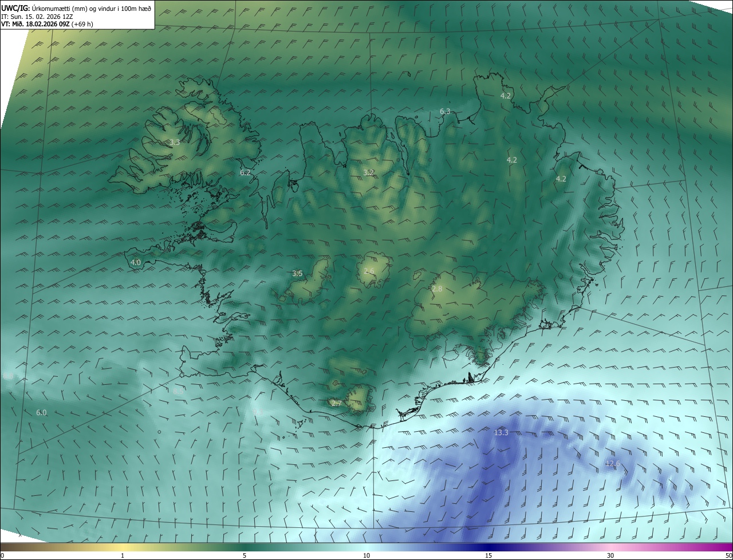Click the 13.3 maximum value over the sea
The width and height of the screenshot is (733, 560).
[x=501, y=432]
